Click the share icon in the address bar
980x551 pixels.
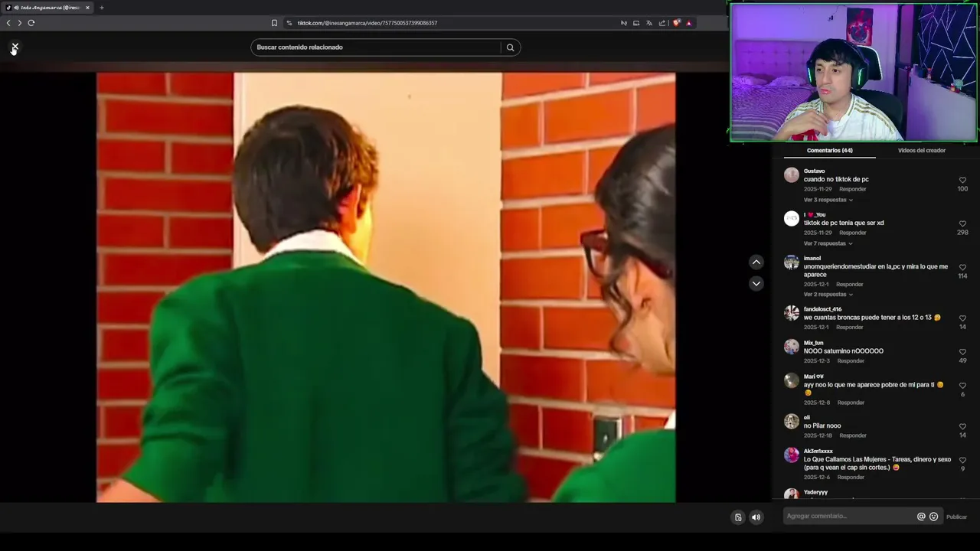(662, 23)
